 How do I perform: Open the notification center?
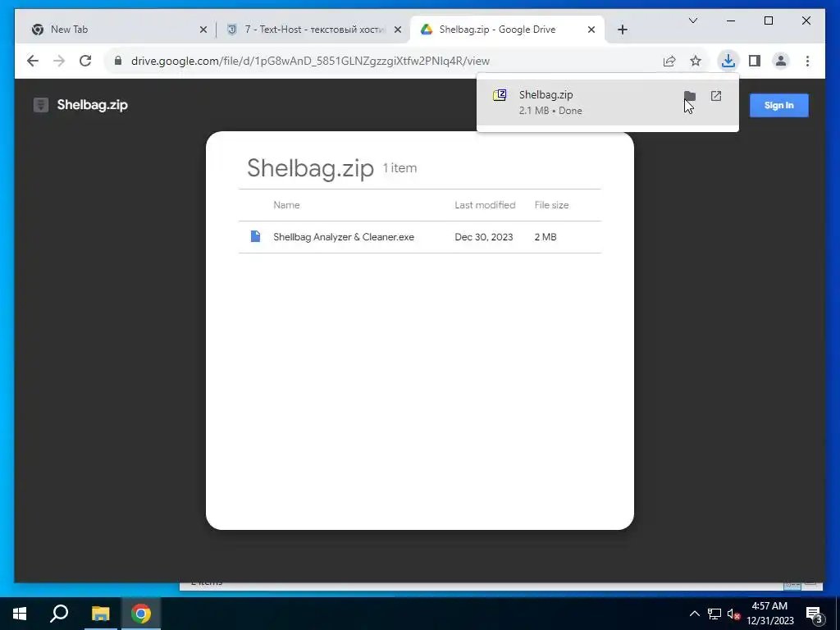tap(814, 614)
